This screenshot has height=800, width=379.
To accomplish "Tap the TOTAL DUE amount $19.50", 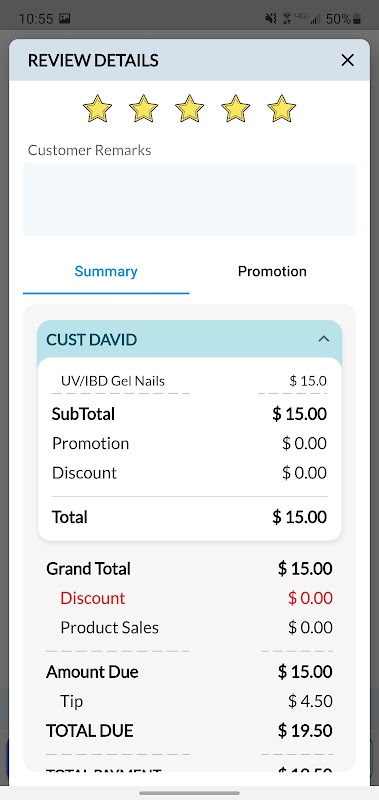I will (305, 731).
